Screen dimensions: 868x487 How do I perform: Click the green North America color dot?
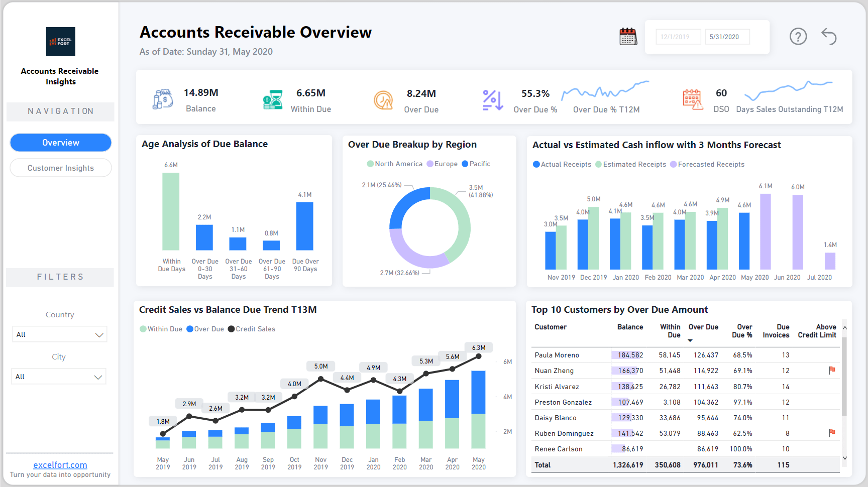[x=370, y=164]
